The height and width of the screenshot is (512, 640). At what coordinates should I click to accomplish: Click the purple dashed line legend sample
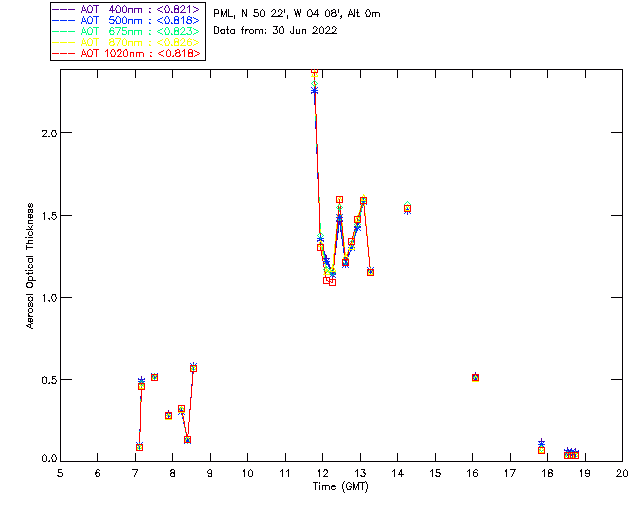tap(64, 9)
